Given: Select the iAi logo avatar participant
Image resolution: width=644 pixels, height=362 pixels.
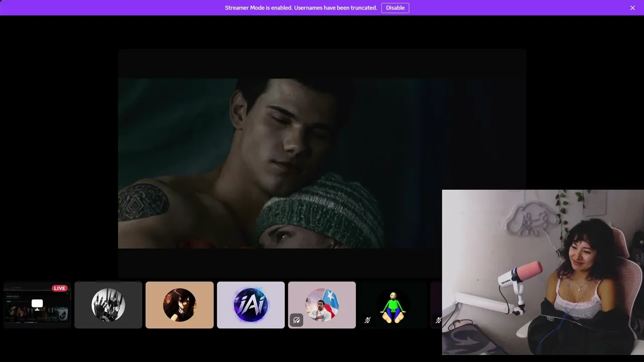Looking at the screenshot, I should [x=251, y=305].
